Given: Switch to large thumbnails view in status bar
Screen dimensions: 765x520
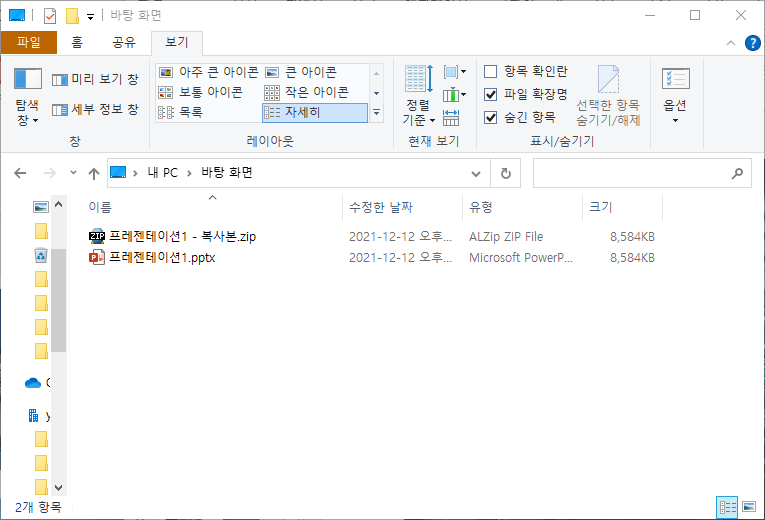Looking at the screenshot, I should 748,507.
